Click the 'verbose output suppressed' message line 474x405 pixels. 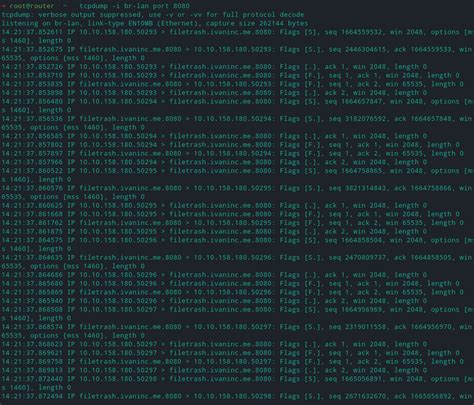[x=153, y=15]
